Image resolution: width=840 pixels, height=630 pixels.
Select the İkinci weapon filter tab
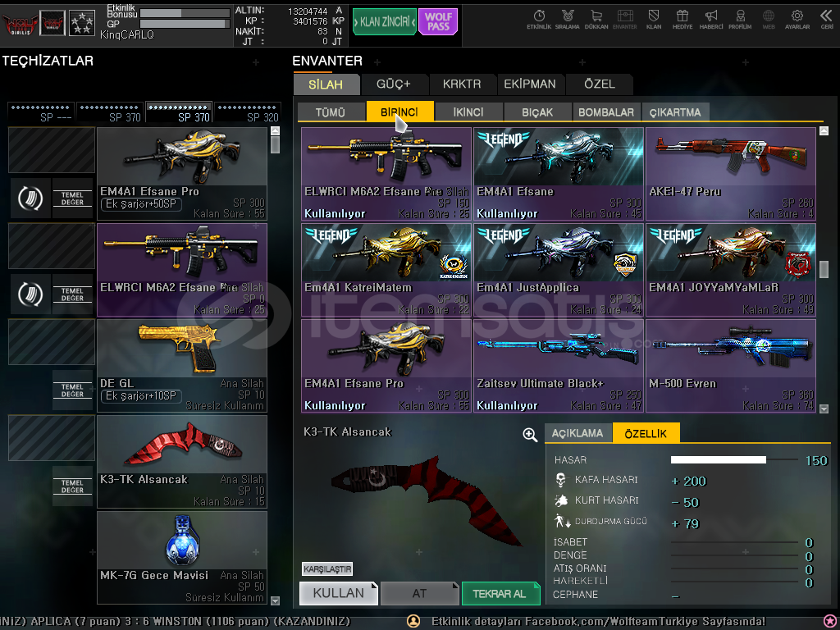[x=468, y=112]
